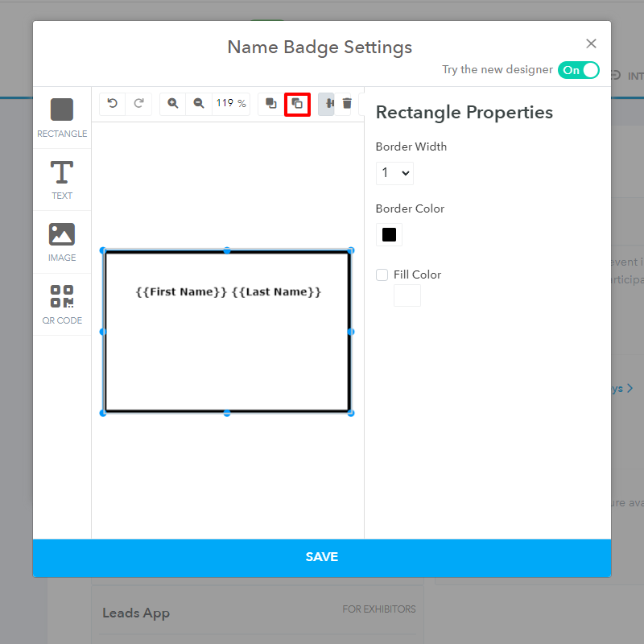Click the SAVE button
Viewport: 644px width, 644px height.
[x=322, y=557]
